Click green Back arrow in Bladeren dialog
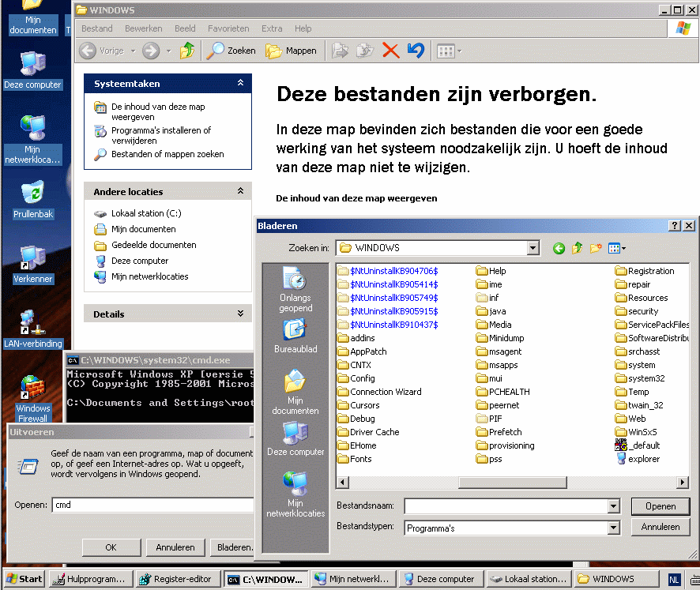700x590 pixels. pos(559,248)
